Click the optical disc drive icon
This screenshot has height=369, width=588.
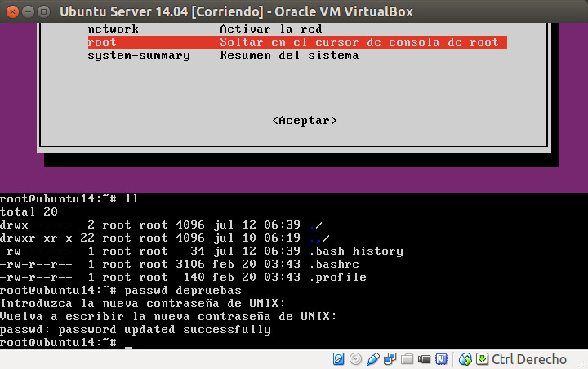click(x=355, y=359)
